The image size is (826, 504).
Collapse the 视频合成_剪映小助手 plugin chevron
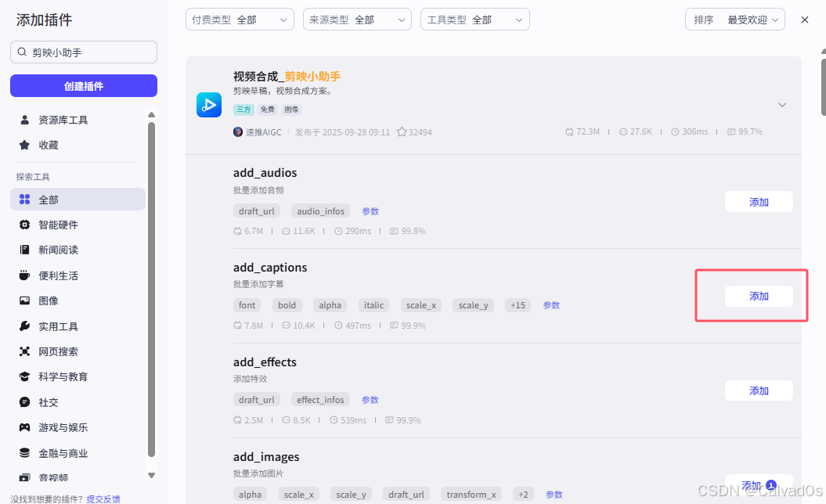coord(782,105)
